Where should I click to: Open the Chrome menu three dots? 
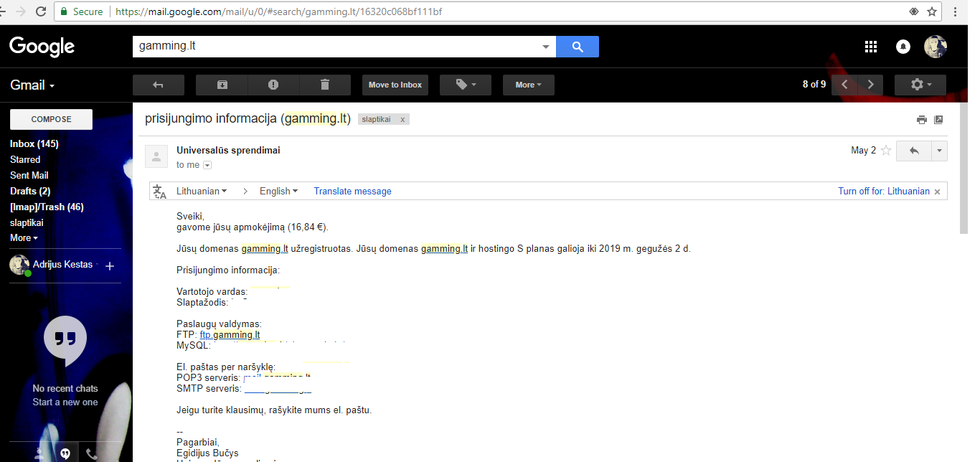954,11
